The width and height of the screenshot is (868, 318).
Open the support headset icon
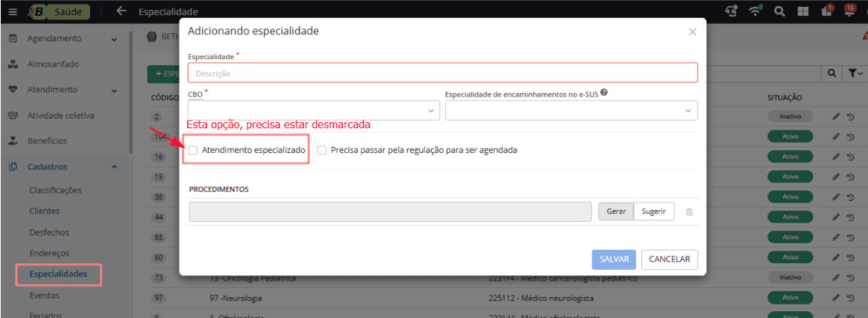(731, 11)
